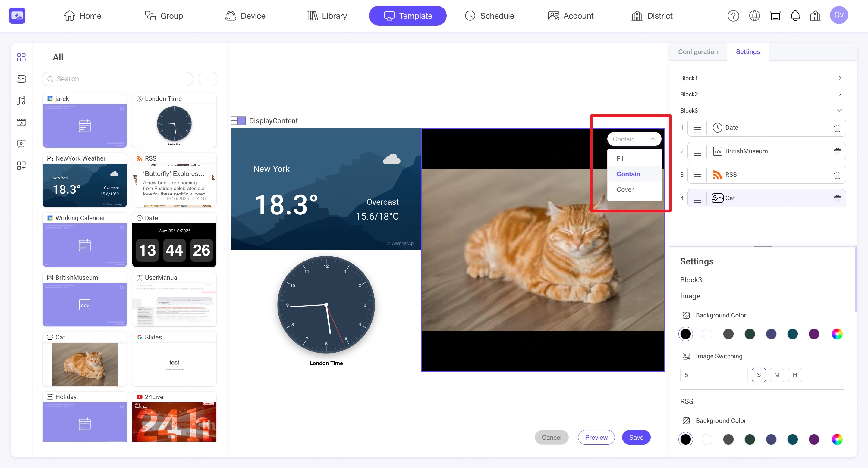Viewport: 868px width, 468px height.
Task: Open the Schedule menu
Action: pos(489,15)
